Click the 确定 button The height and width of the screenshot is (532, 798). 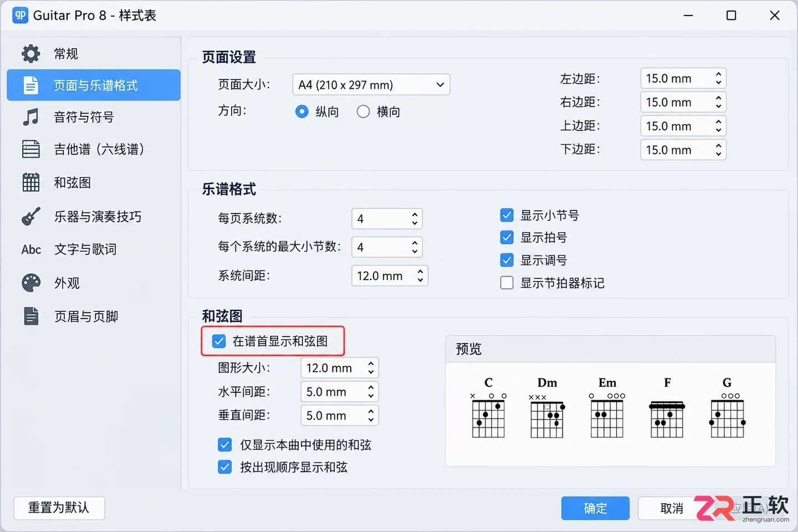click(x=595, y=508)
